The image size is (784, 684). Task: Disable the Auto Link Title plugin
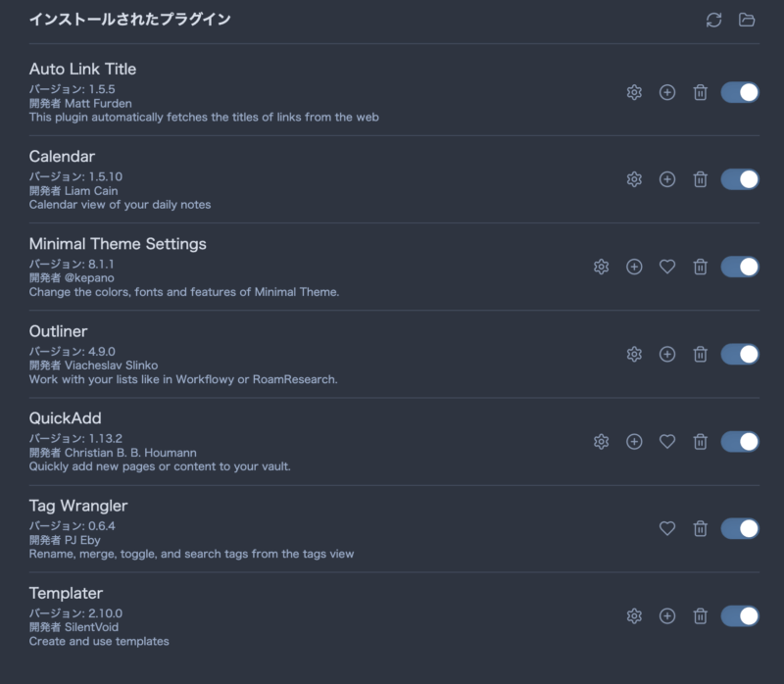click(740, 92)
